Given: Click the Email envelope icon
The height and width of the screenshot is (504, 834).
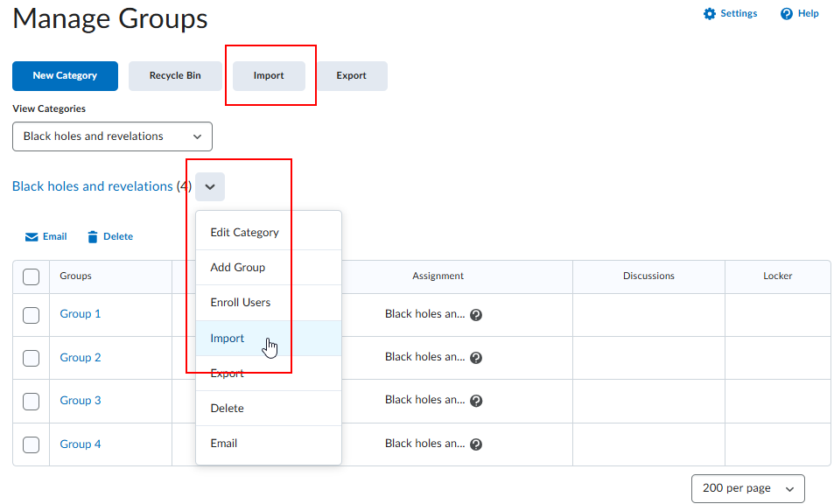Looking at the screenshot, I should 32,237.
